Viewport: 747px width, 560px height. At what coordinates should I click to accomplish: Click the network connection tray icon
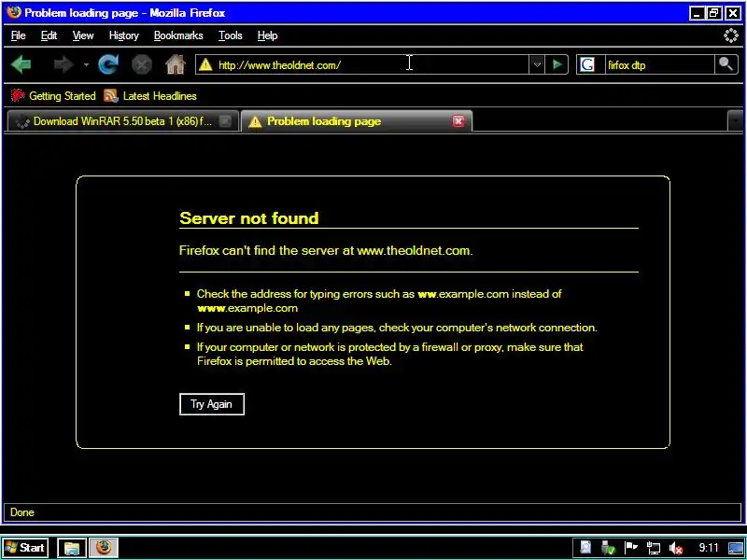(x=654, y=548)
